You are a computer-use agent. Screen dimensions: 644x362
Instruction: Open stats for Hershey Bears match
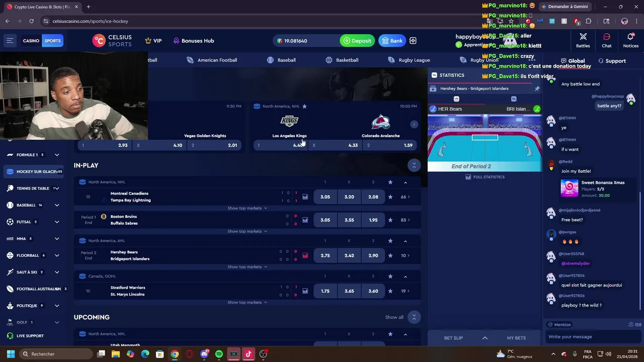[x=305, y=255]
